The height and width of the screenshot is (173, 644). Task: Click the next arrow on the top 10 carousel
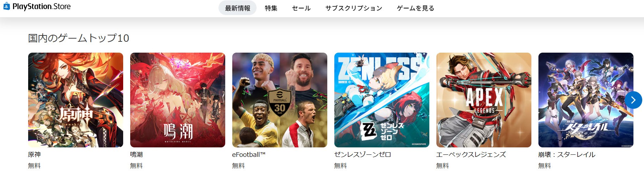point(633,100)
